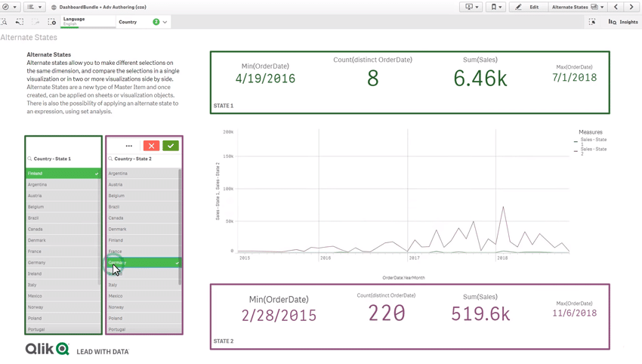Go to the next sheet arrow

631,7
